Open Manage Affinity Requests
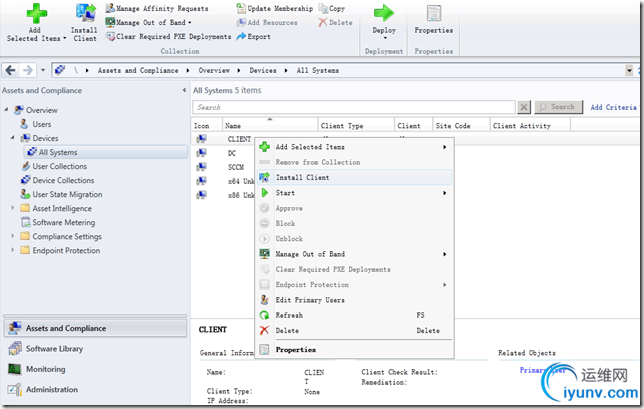 coord(157,8)
